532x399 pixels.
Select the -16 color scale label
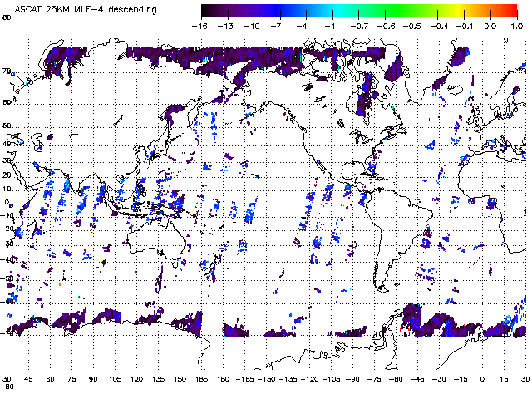click(x=199, y=26)
